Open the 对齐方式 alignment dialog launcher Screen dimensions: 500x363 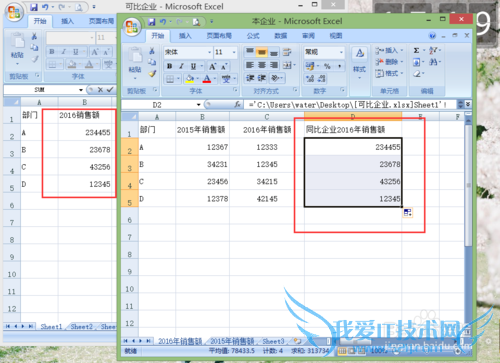click(295, 90)
